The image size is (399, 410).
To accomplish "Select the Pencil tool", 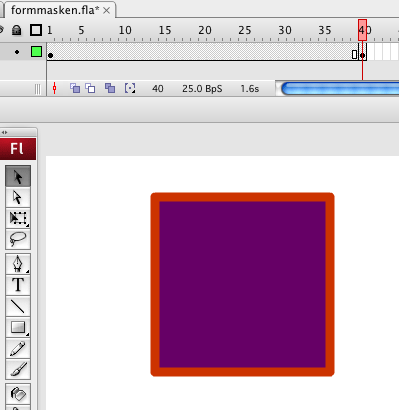I will point(18,348).
